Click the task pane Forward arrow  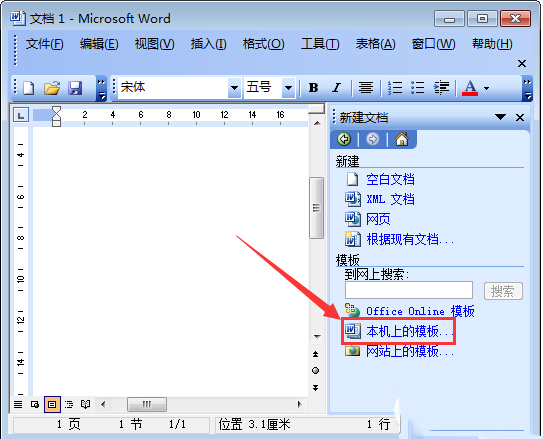[x=373, y=139]
